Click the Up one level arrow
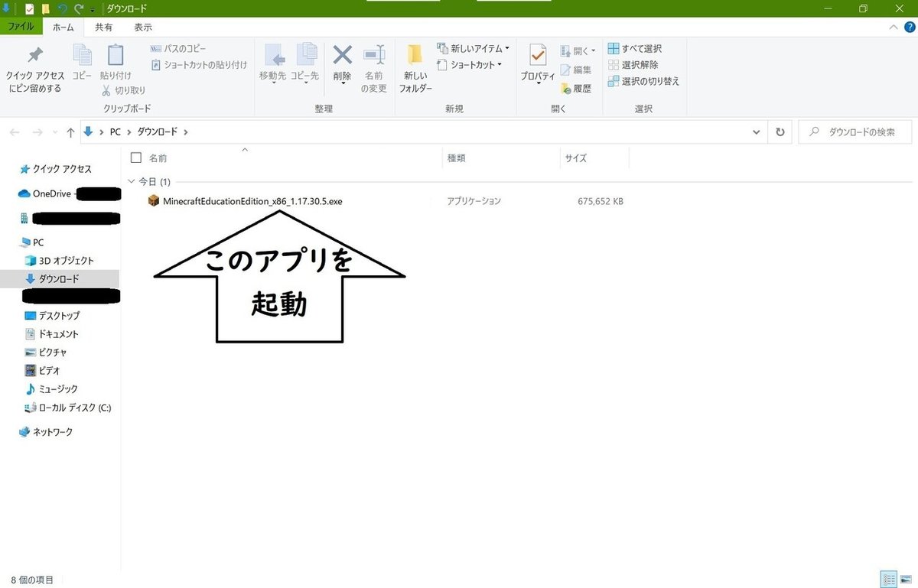Image resolution: width=918 pixels, height=588 pixels. pyautogui.click(x=70, y=132)
